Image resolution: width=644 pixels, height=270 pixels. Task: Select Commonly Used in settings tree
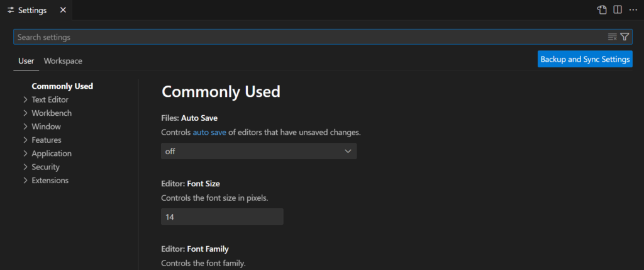click(x=62, y=86)
